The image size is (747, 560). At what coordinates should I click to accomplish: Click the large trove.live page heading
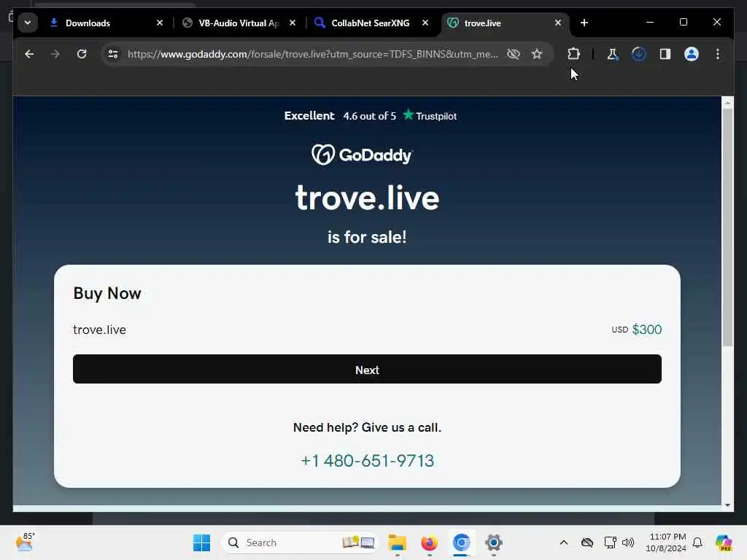367,197
